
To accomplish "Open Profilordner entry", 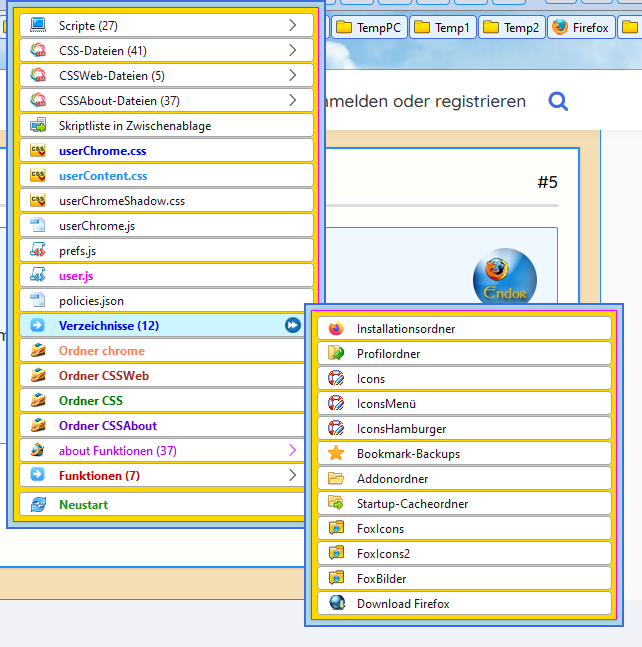I will [x=464, y=354].
